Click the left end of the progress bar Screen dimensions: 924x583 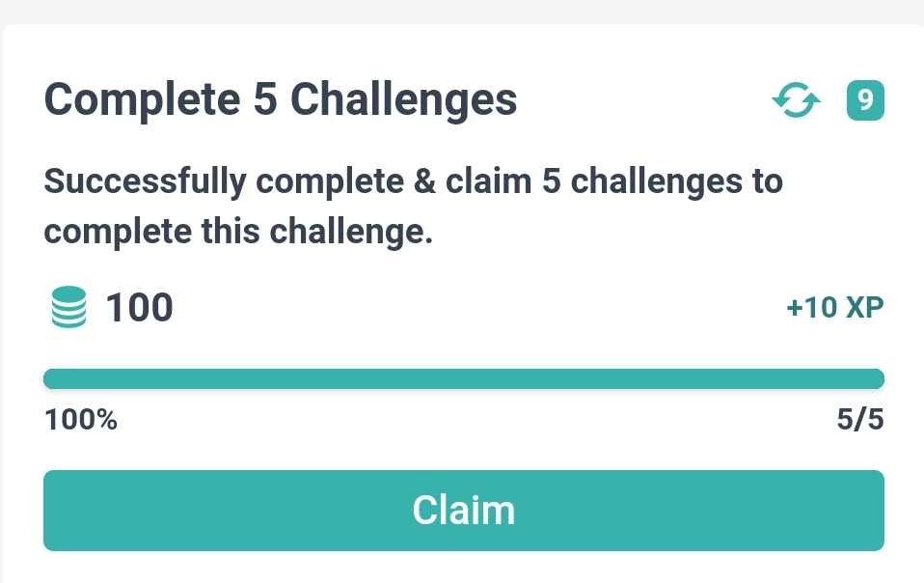tap(53, 379)
